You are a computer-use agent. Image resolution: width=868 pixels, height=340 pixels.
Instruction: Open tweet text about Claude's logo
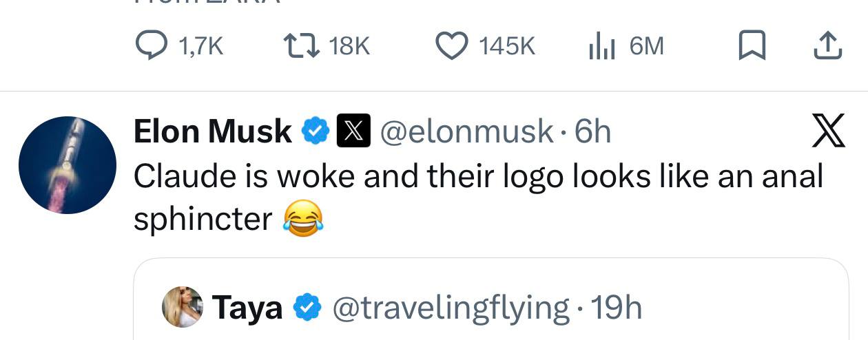pyautogui.click(x=477, y=177)
